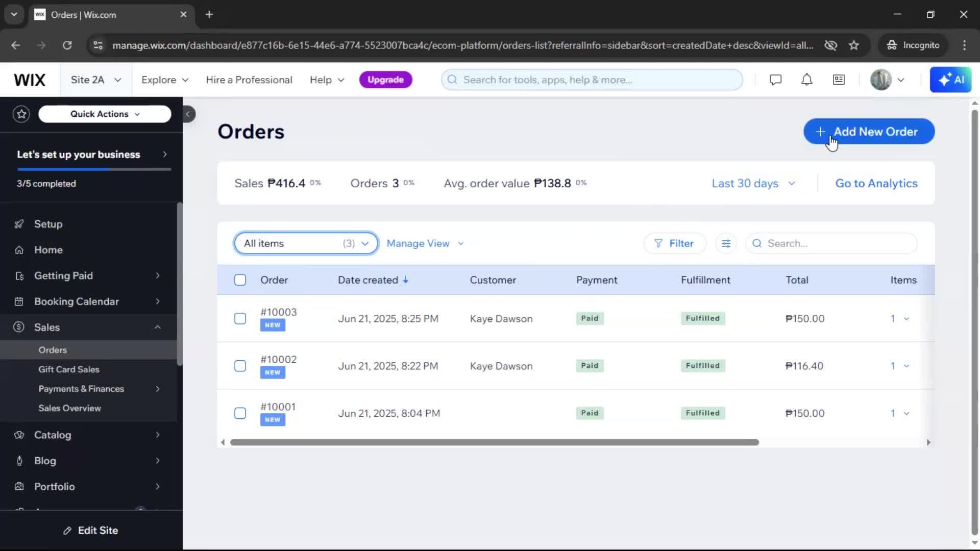Click the user profile avatar
This screenshot has width=980, height=551.
[880, 80]
